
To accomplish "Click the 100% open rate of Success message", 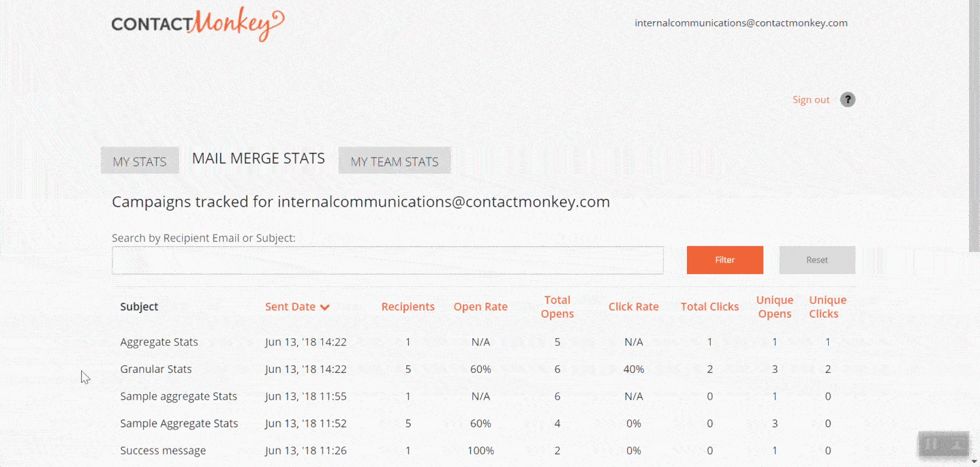I will point(480,451).
